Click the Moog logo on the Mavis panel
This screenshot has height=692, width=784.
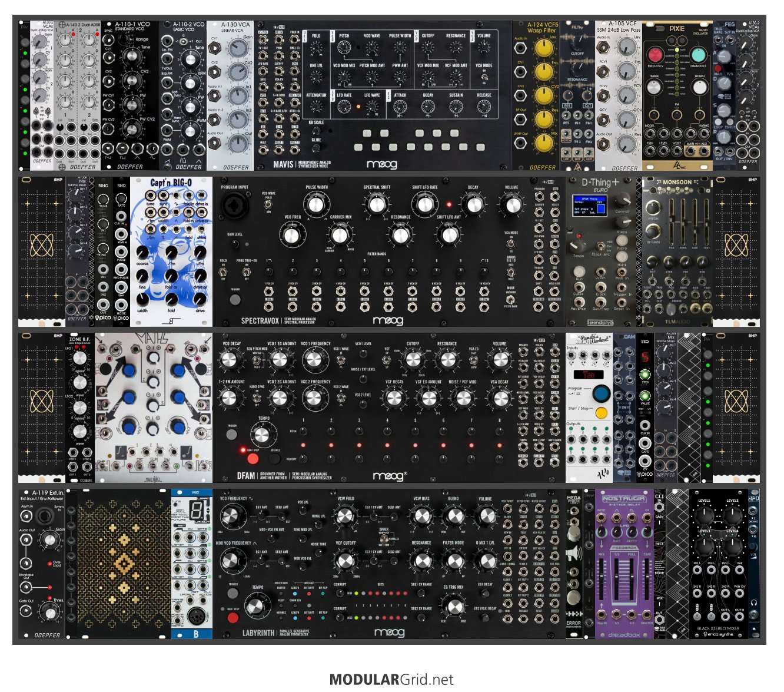tap(381, 164)
